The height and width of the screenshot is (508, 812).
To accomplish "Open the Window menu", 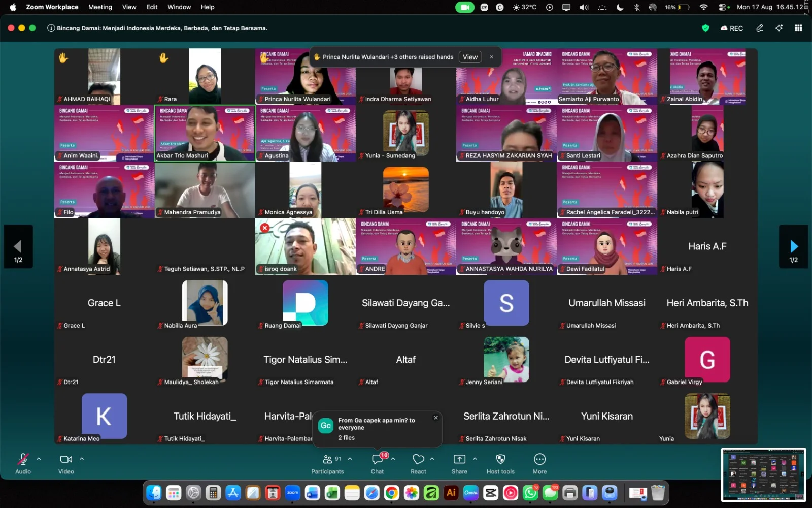I will point(179,7).
